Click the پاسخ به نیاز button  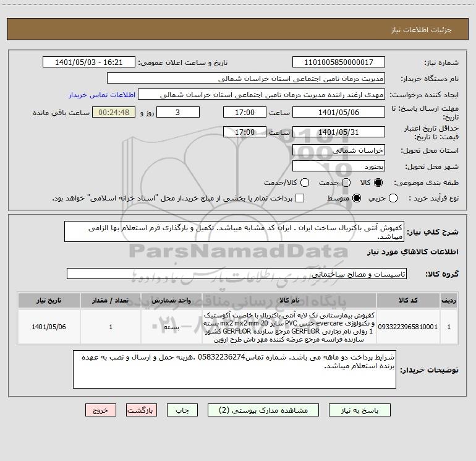tap(359, 410)
